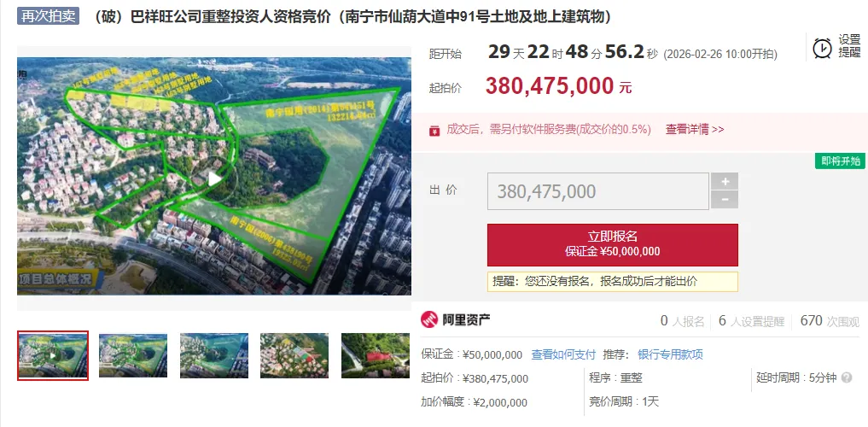
Task: Click the minus bid decrease button
Action: point(725,199)
